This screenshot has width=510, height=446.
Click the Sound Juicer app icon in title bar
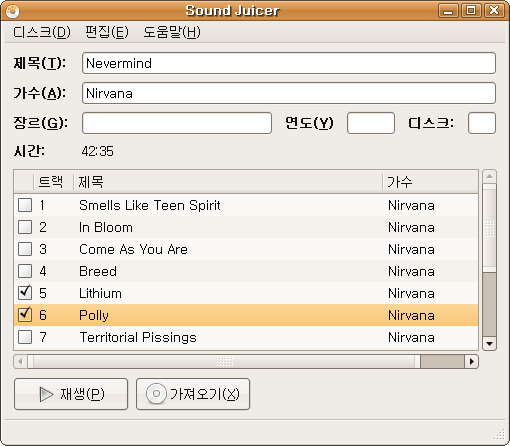12,11
